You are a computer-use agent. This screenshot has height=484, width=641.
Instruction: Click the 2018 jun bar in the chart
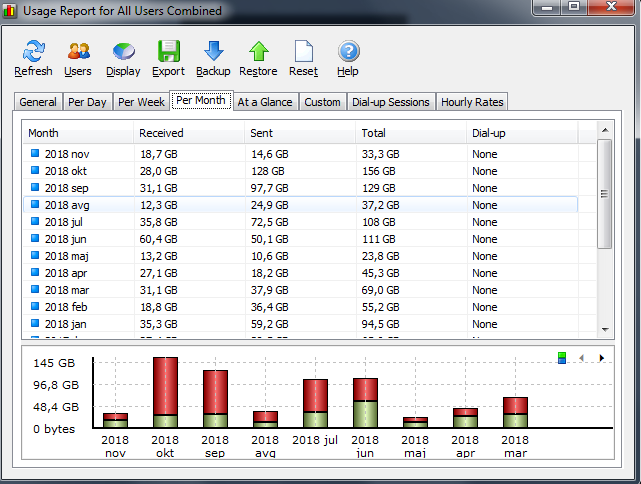click(x=365, y=403)
